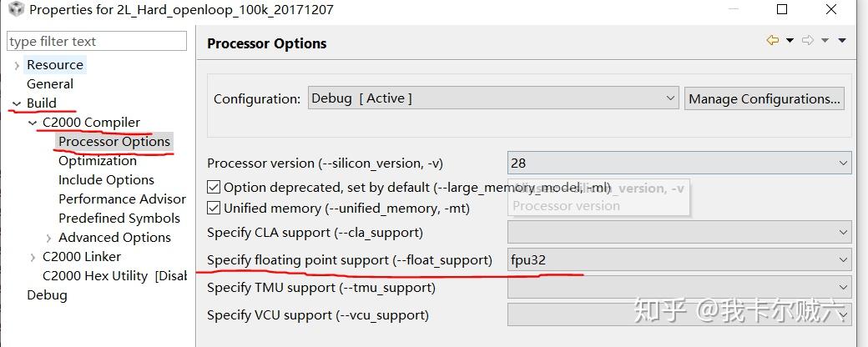
Task: Select Predefined Symbols in the tree
Action: [x=119, y=219]
